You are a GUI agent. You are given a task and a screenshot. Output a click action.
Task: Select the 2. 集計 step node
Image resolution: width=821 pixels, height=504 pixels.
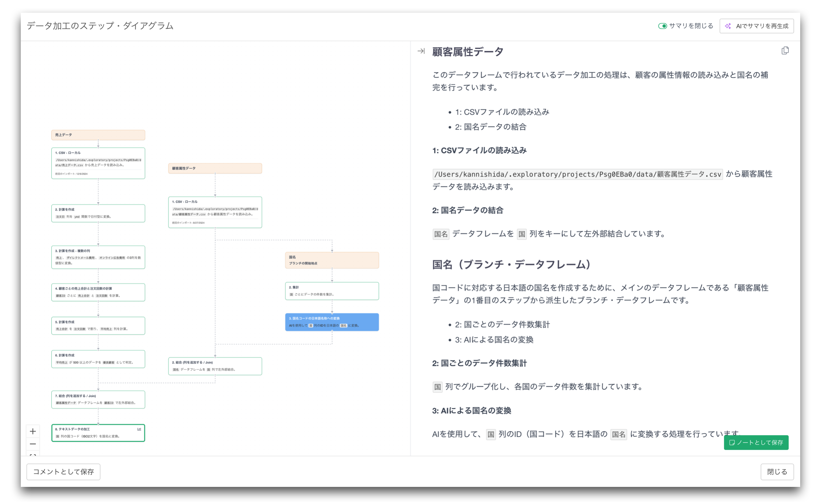(x=332, y=291)
